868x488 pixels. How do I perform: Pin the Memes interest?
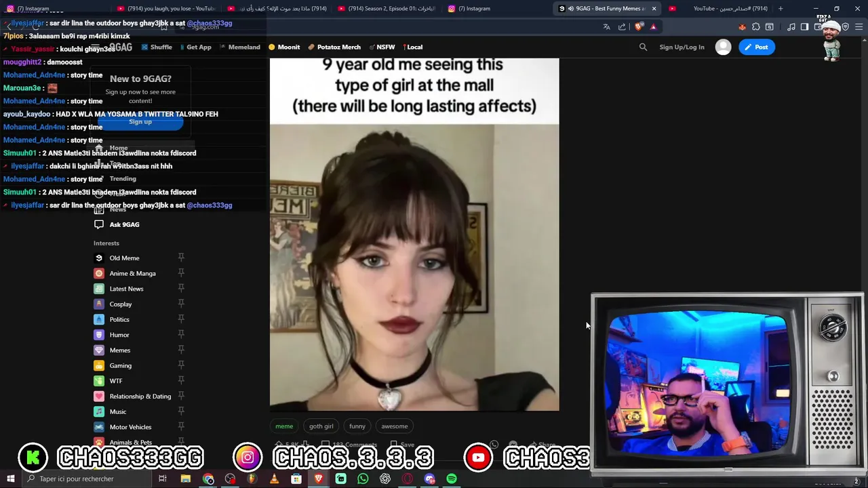tap(181, 350)
